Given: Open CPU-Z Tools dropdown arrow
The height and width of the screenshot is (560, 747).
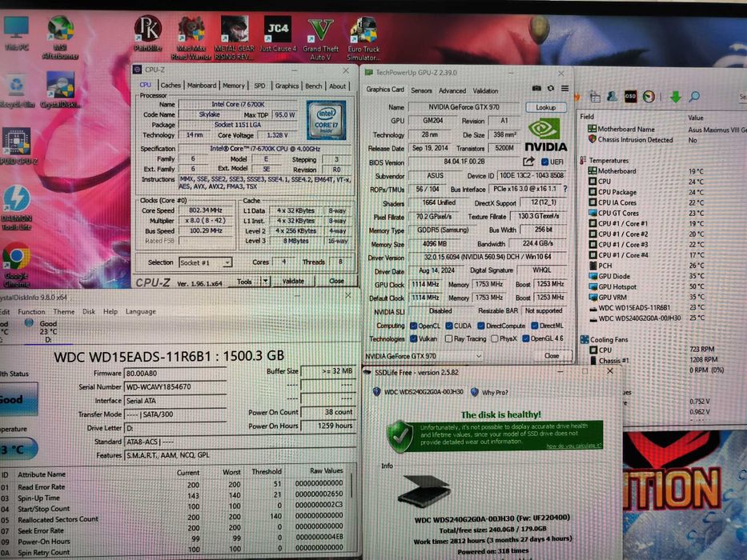Looking at the screenshot, I should point(265,282).
